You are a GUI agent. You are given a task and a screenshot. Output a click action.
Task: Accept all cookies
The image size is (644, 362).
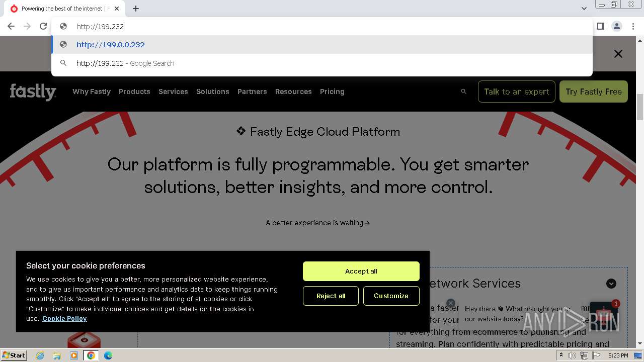coord(361,271)
